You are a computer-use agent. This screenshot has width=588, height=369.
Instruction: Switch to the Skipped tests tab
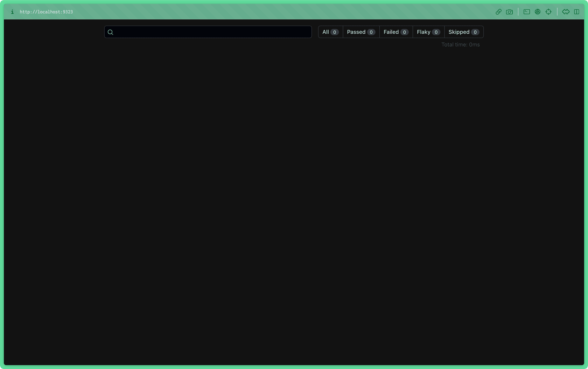tap(463, 32)
